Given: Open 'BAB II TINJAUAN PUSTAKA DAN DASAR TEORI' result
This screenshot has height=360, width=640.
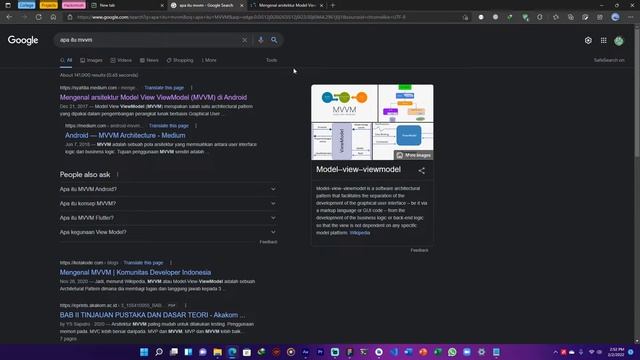Looking at the screenshot, I should coord(152,315).
